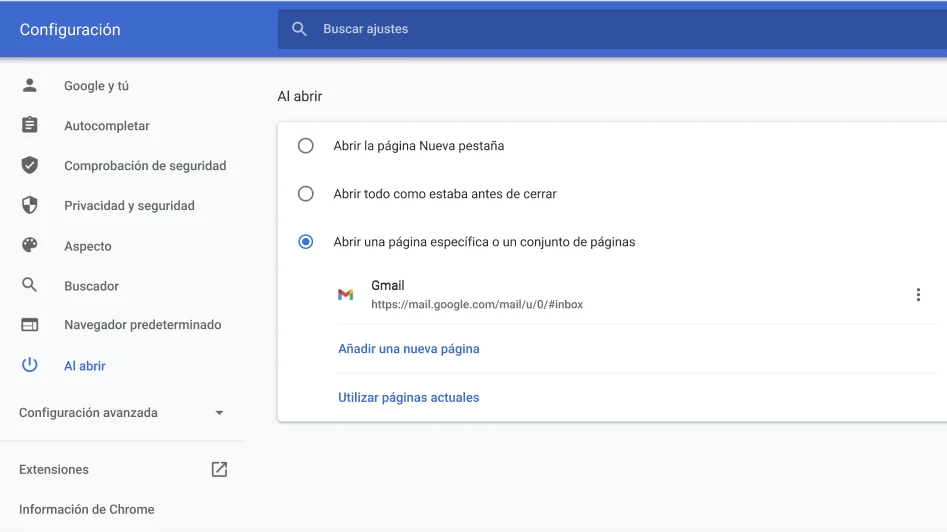Click the Gmail logo in startup pages
The width and height of the screenshot is (947, 532).
[x=345, y=294]
